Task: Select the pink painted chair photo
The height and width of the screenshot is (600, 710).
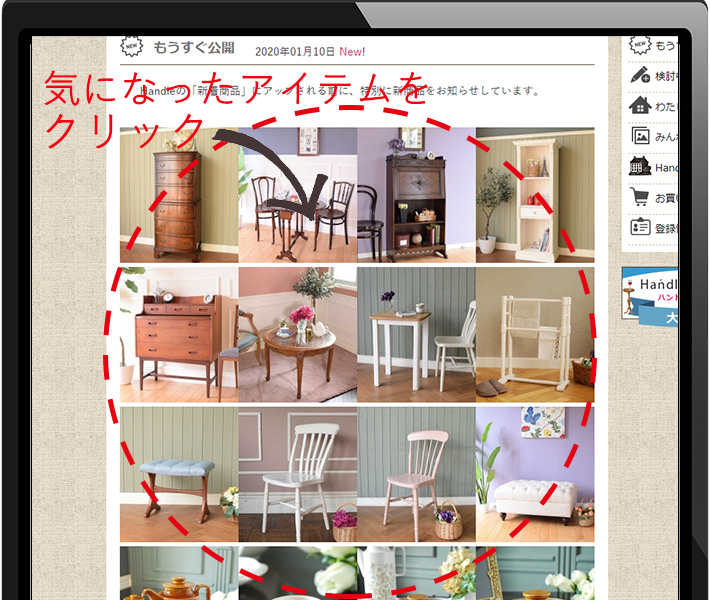Action: coord(416,474)
